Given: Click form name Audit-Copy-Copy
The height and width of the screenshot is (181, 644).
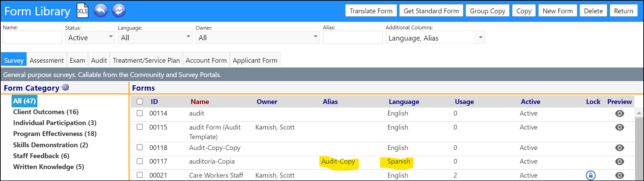Looking at the screenshot, I should point(215,148).
